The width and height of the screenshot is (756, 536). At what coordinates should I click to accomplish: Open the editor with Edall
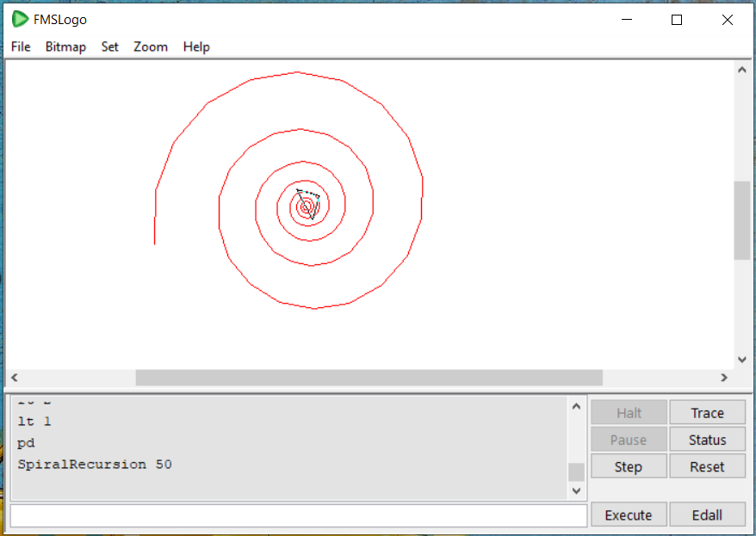click(x=707, y=514)
